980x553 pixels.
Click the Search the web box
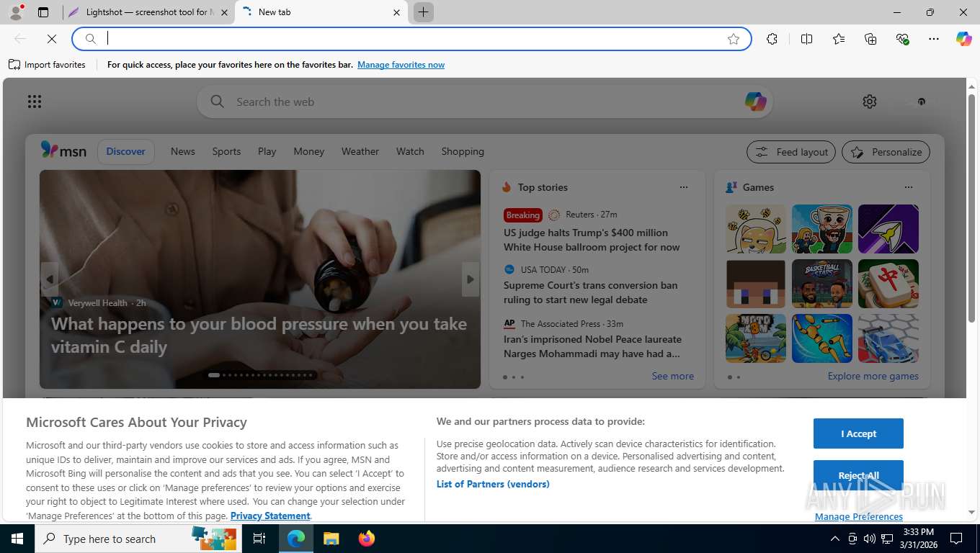(484, 102)
